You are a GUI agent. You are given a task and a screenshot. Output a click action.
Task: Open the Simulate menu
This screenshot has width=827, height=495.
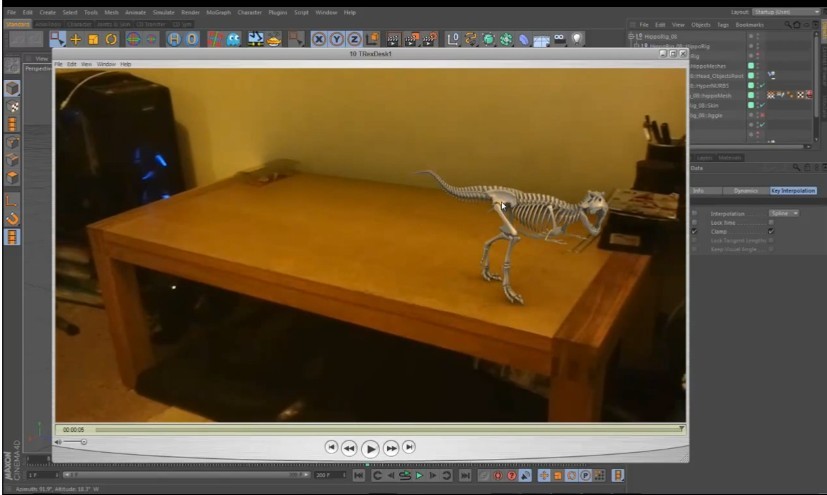point(164,12)
